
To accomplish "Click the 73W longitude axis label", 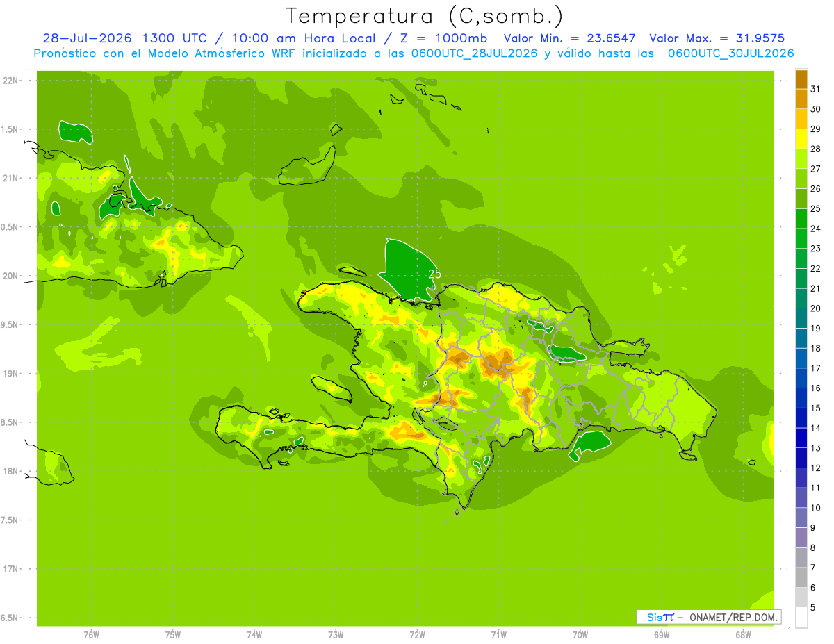I will pos(336,635).
